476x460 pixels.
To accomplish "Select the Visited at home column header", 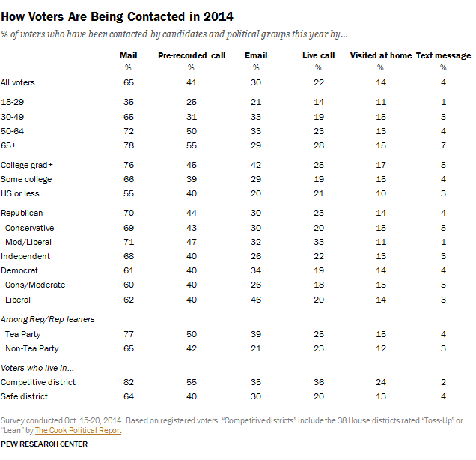I will click(x=381, y=55).
